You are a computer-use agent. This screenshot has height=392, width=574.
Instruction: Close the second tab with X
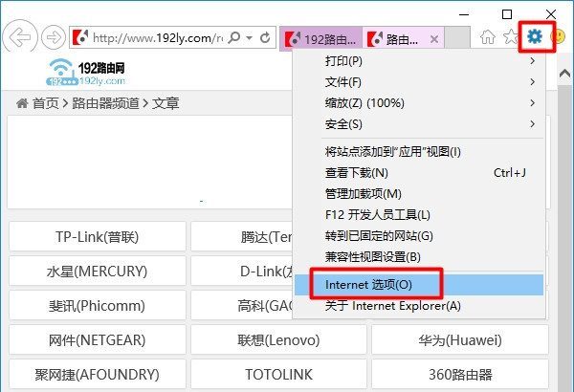[434, 39]
